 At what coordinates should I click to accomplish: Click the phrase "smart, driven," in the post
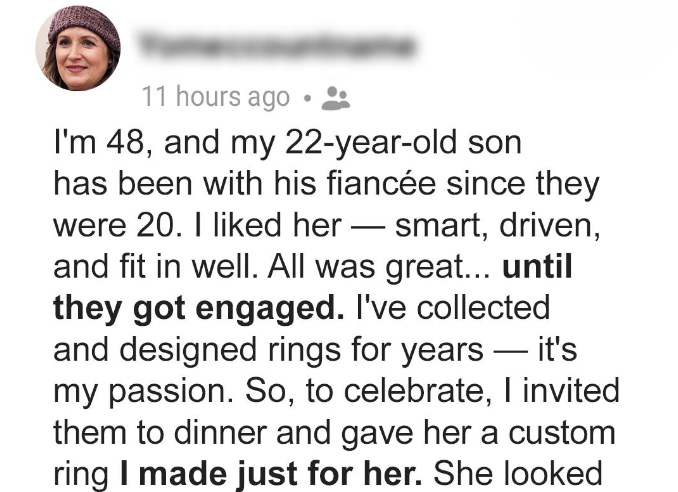tap(497, 226)
